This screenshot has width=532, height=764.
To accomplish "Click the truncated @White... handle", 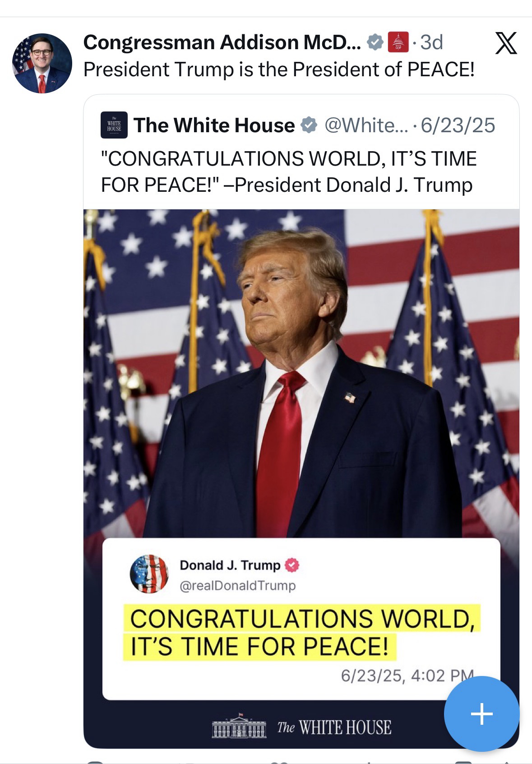I will click(x=365, y=125).
